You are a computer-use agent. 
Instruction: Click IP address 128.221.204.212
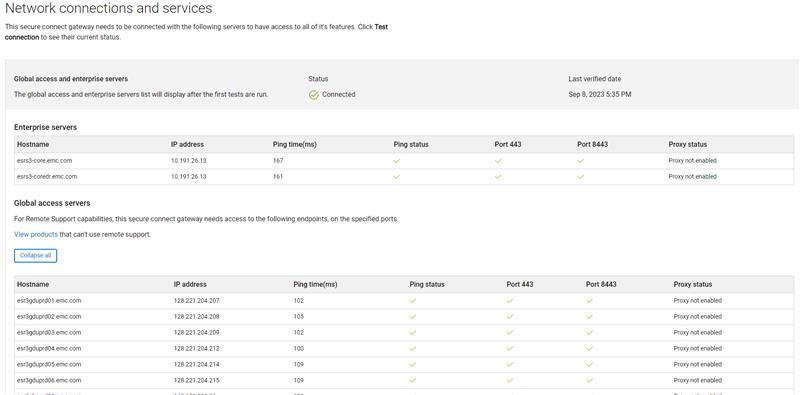(196, 349)
